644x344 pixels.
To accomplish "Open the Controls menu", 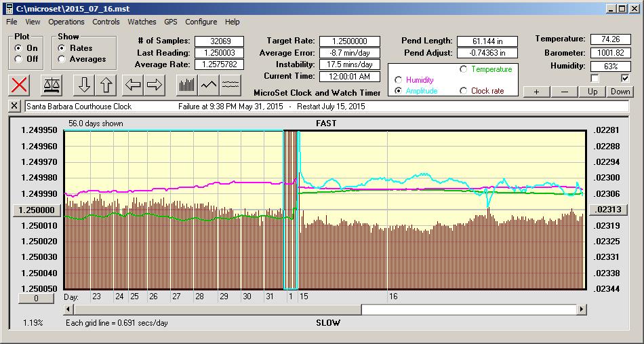I will pyautogui.click(x=106, y=22).
